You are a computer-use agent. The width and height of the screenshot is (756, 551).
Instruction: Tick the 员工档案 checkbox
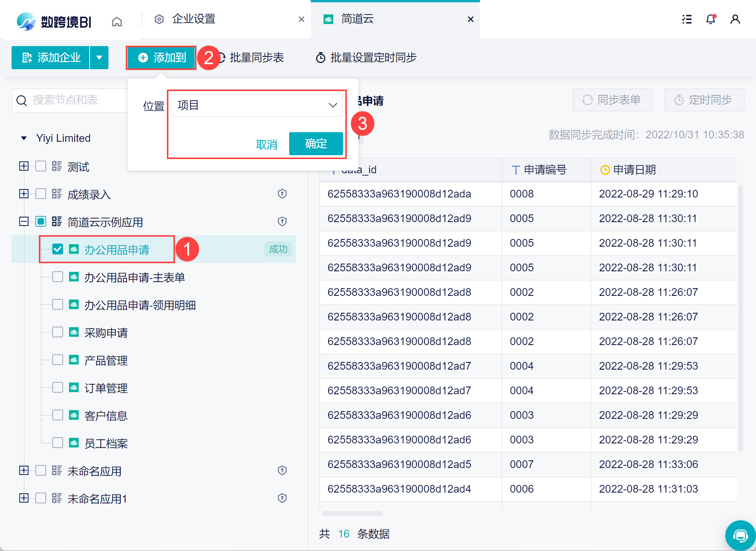58,443
